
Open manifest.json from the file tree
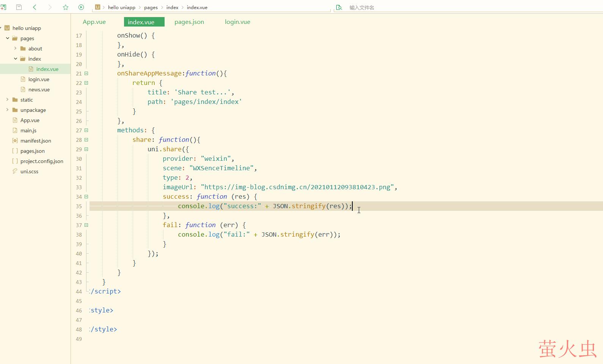(x=36, y=141)
